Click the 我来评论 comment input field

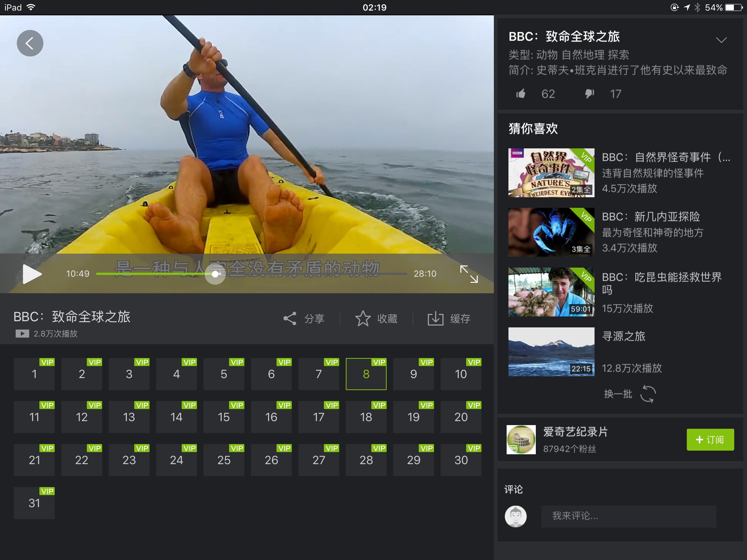click(x=628, y=516)
